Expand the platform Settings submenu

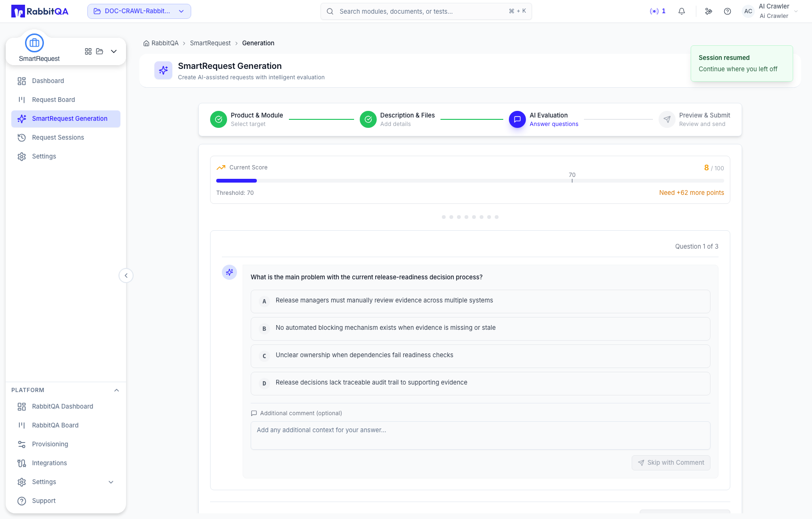coord(111,482)
